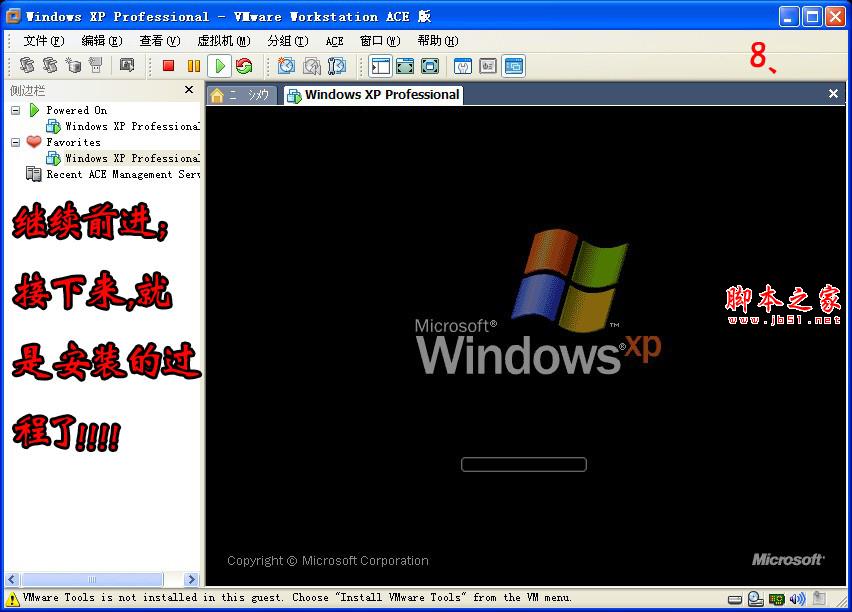Minimize the VMware Workstation window
Screen dimensions: 852x612
coord(788,16)
